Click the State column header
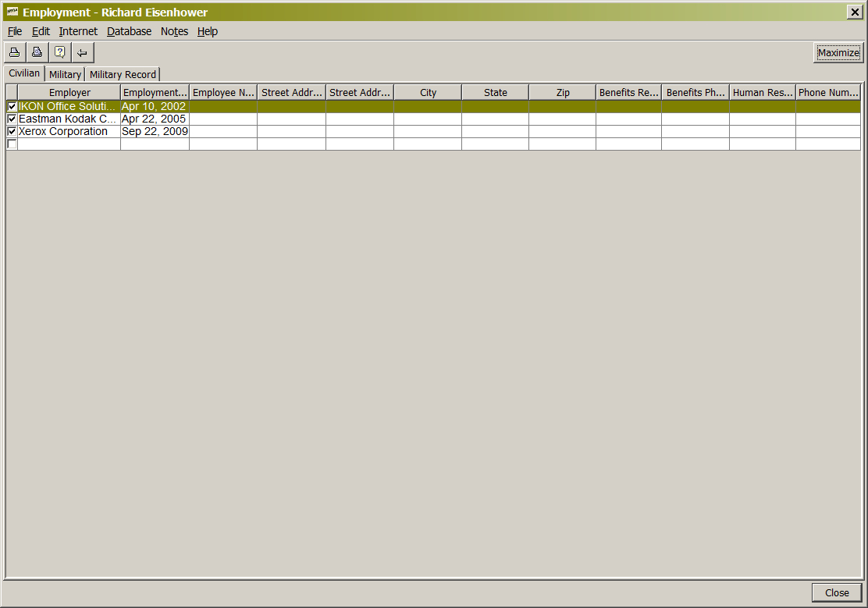 tap(496, 92)
